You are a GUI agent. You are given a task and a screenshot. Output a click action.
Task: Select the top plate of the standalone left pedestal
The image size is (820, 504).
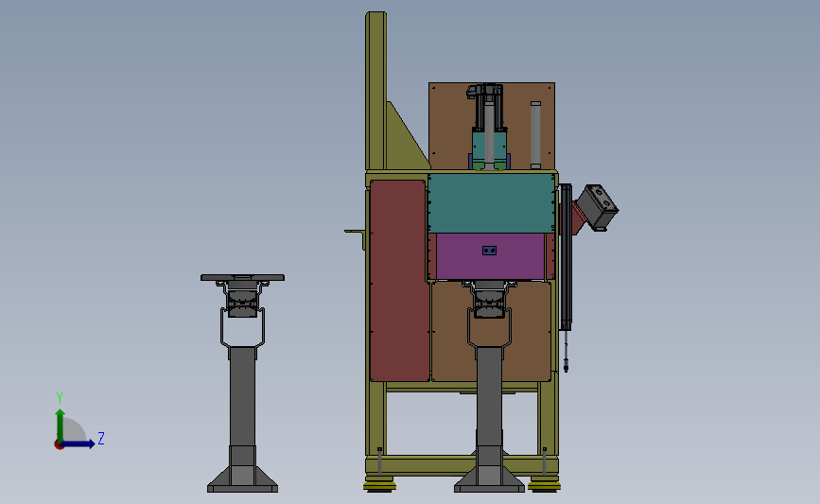coord(243,278)
